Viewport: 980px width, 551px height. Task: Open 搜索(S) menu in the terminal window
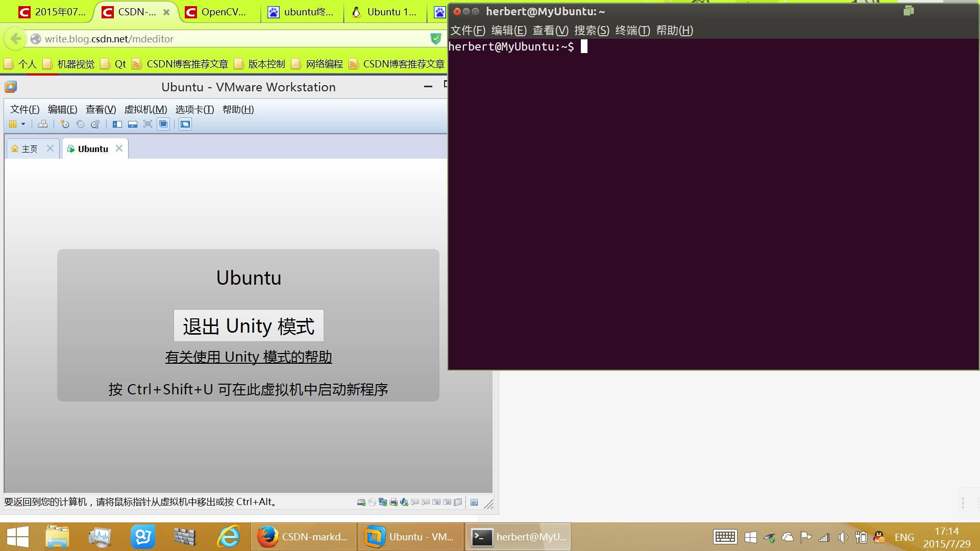point(592,30)
